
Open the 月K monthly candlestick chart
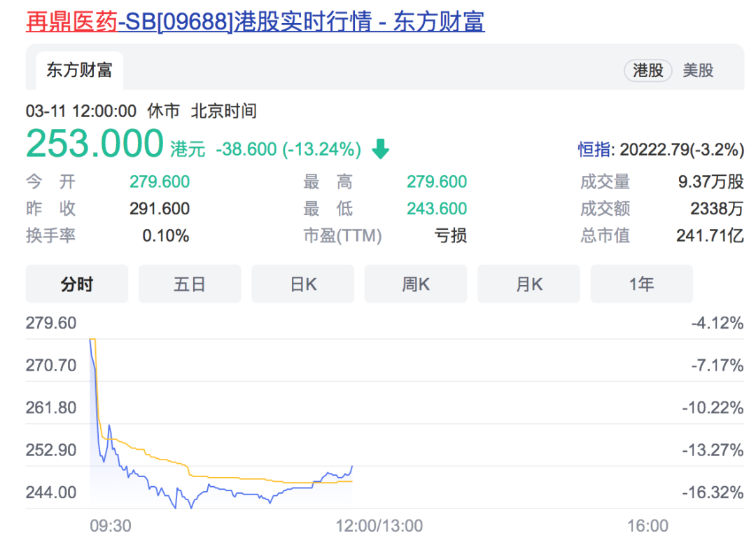tap(528, 284)
